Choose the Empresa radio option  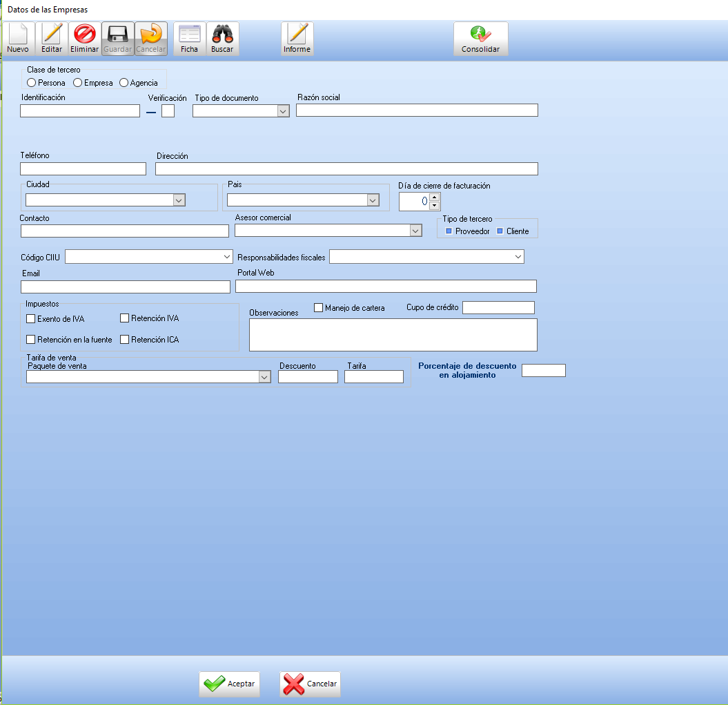pyautogui.click(x=78, y=83)
